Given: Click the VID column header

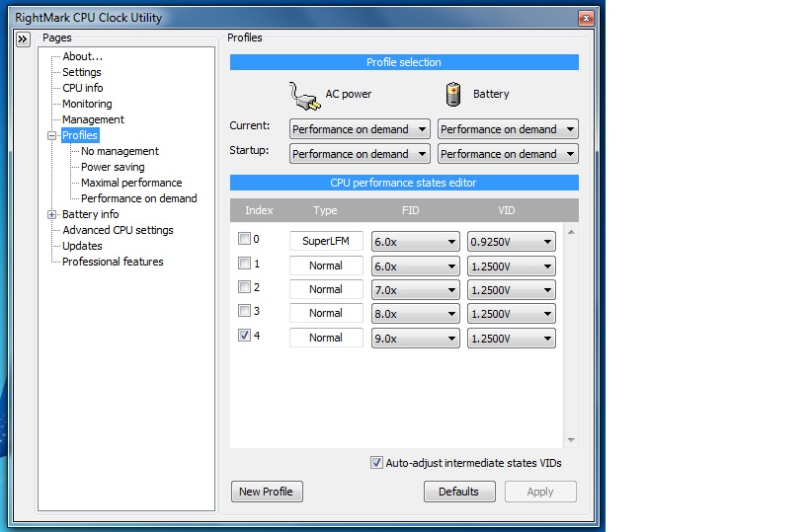Looking at the screenshot, I should point(507,210).
